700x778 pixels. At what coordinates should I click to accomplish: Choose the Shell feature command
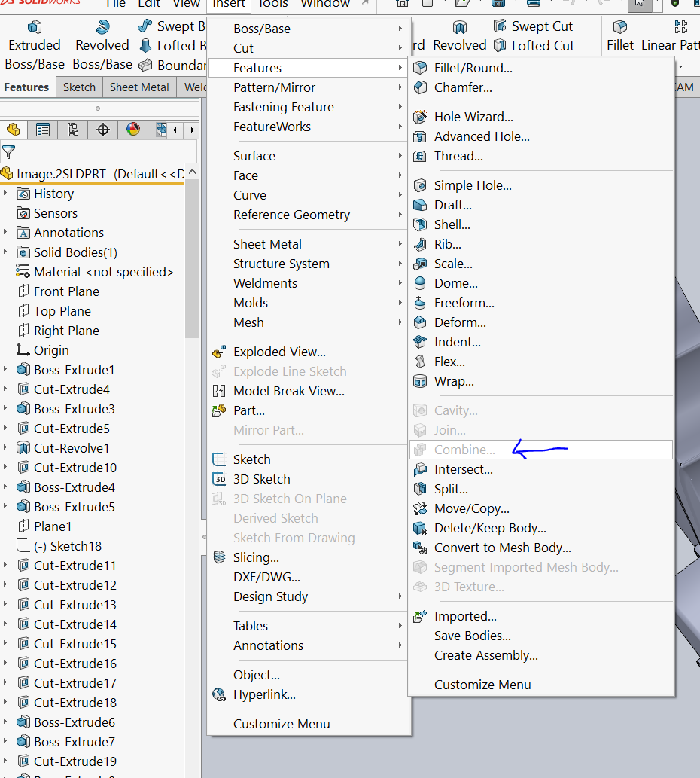[x=540, y=224]
